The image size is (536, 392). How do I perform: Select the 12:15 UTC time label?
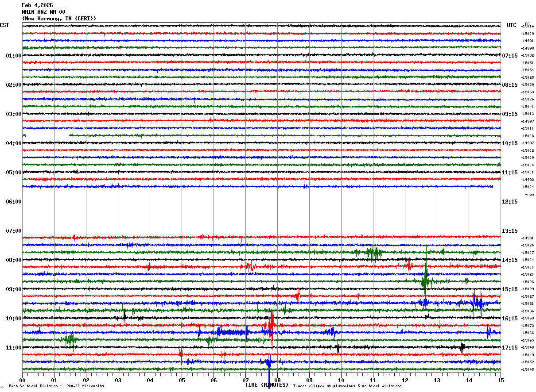point(509,202)
